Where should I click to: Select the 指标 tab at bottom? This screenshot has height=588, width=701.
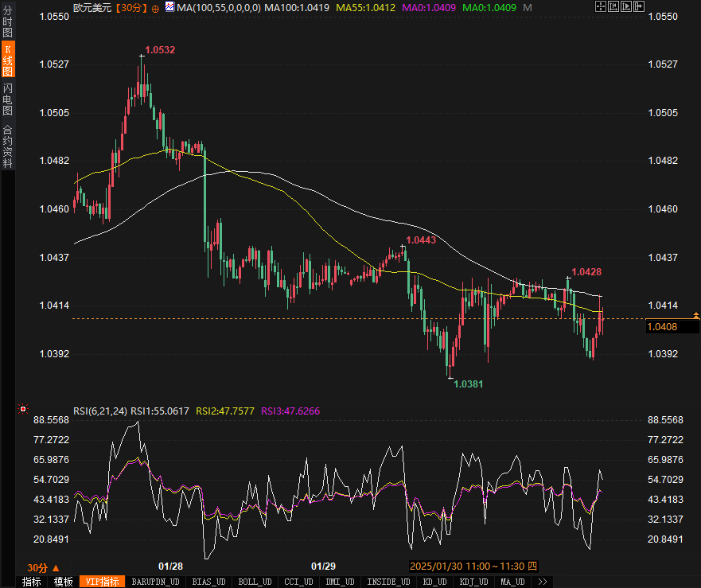point(32,582)
